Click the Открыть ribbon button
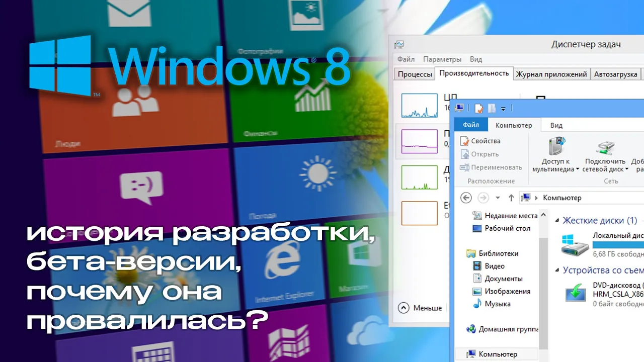 [479, 154]
